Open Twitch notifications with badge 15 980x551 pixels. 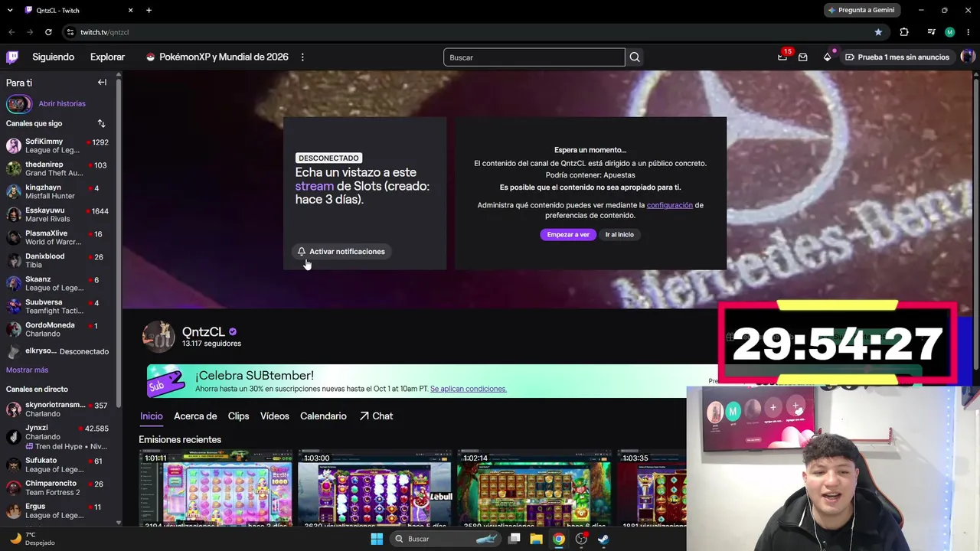pos(782,57)
